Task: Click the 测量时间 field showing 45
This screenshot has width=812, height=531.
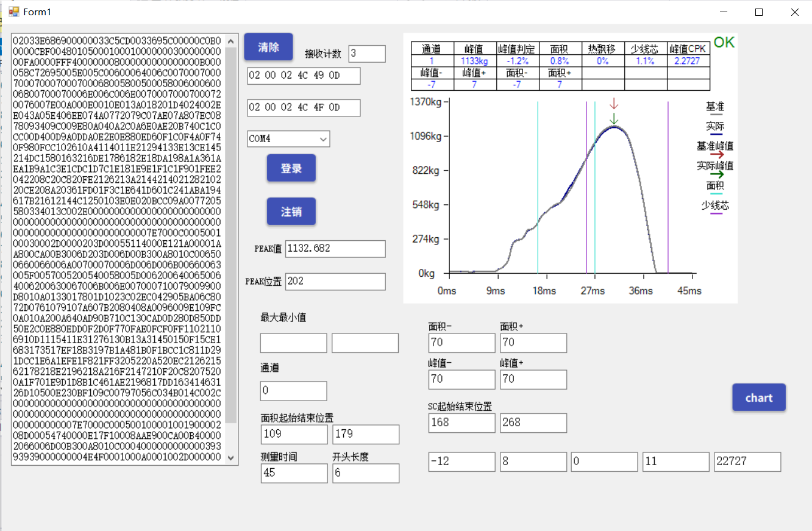Action: 294,473
